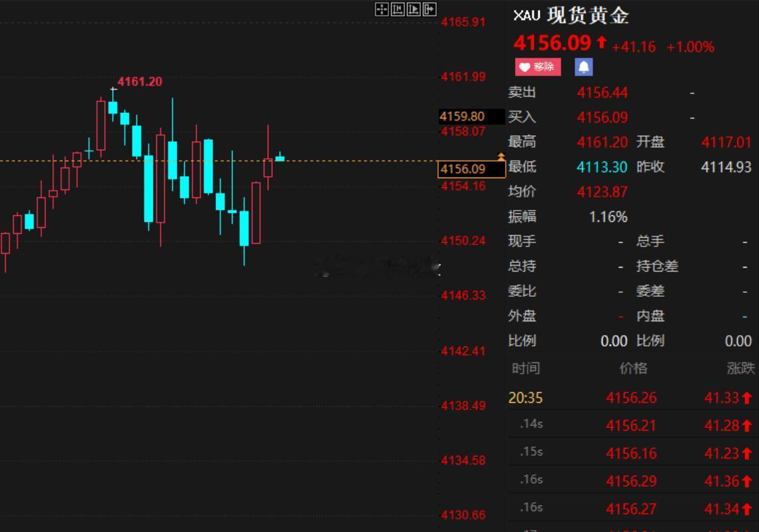Click the orange marker beside the 4156.09 price label
759x532 pixels.
point(501,156)
